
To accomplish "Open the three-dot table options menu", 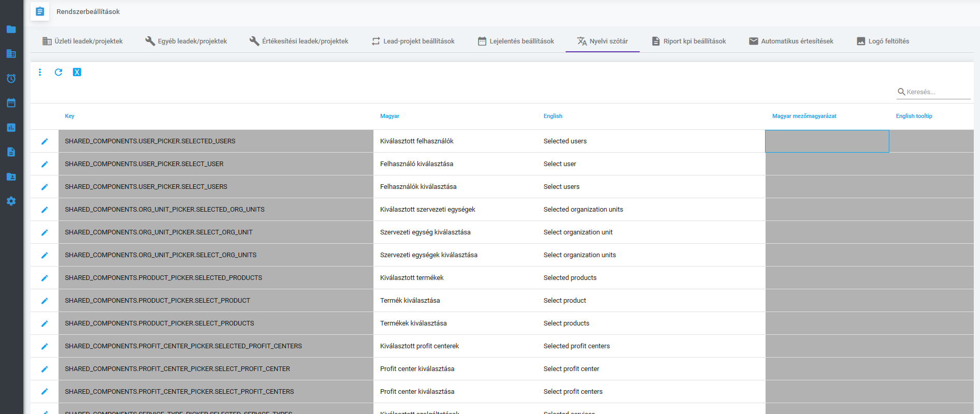I will tap(40, 72).
